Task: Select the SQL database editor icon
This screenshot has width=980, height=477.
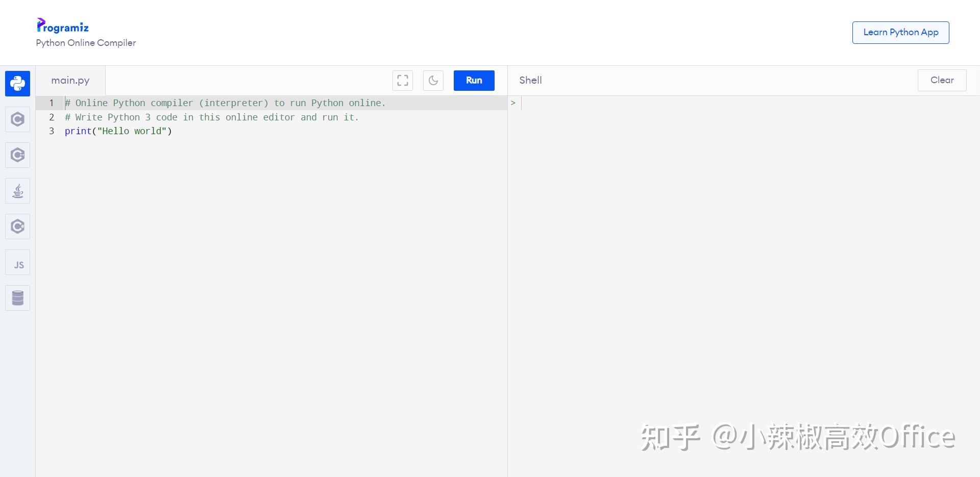Action: click(17, 297)
